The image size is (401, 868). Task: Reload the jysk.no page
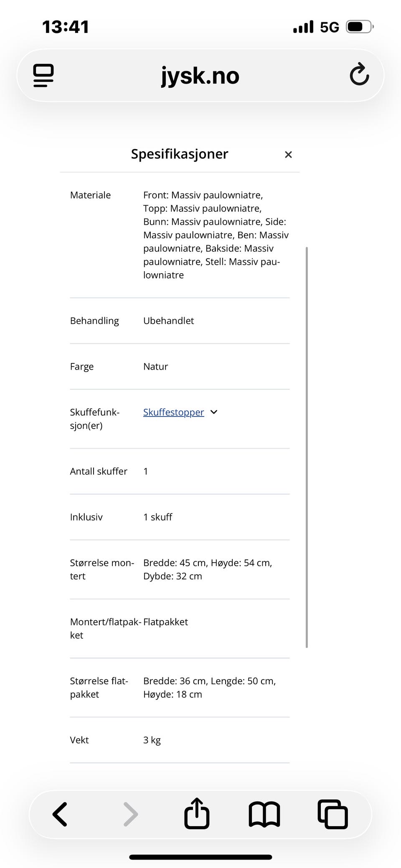(359, 75)
